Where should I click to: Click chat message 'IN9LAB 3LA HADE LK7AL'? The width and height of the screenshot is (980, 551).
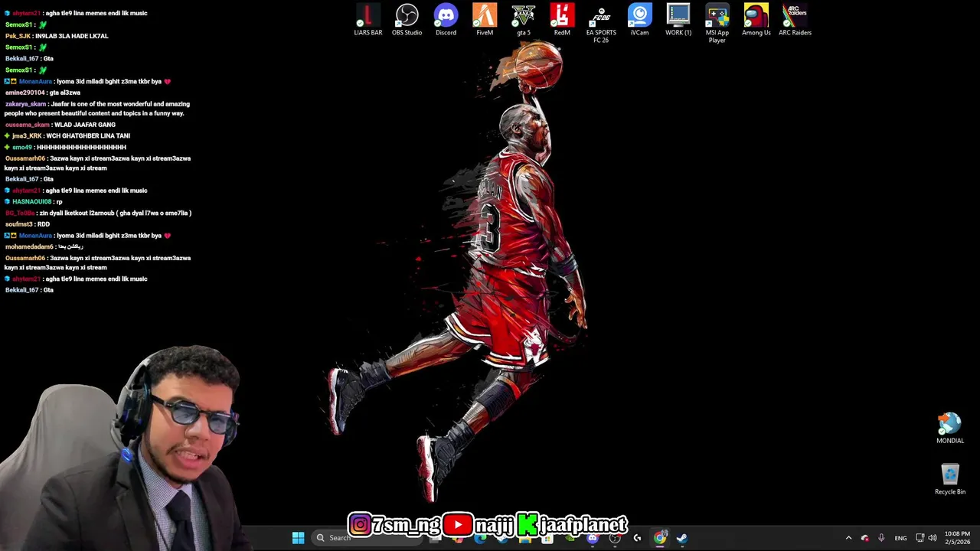tap(70, 36)
